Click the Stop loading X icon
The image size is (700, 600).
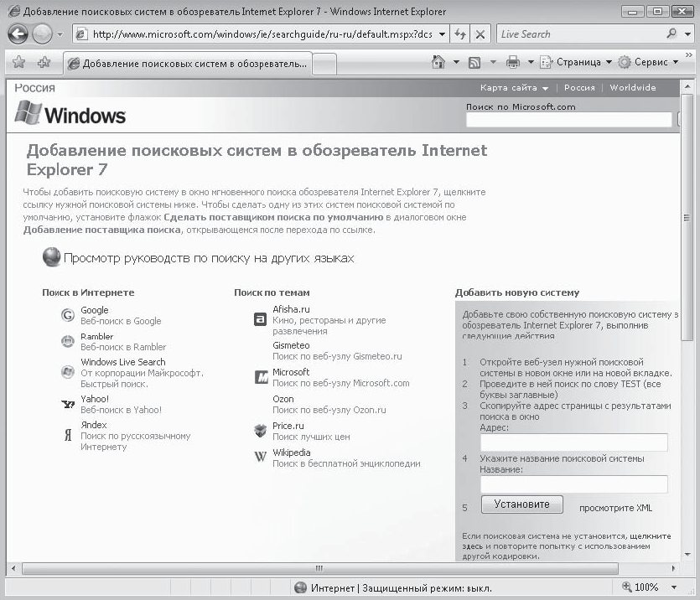tap(480, 34)
